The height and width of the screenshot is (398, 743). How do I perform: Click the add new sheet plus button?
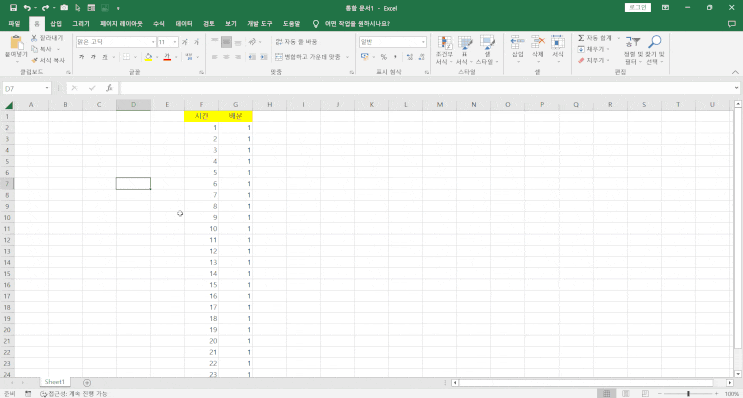coord(87,382)
